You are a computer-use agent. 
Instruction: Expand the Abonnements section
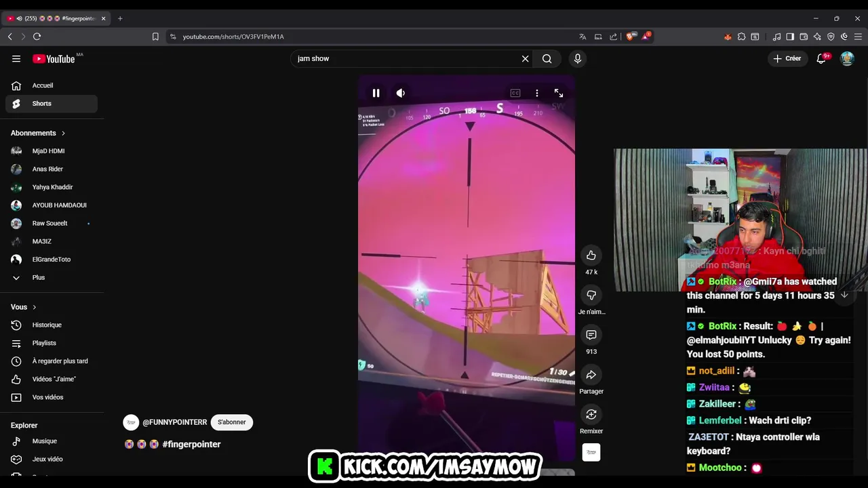[x=38, y=133]
